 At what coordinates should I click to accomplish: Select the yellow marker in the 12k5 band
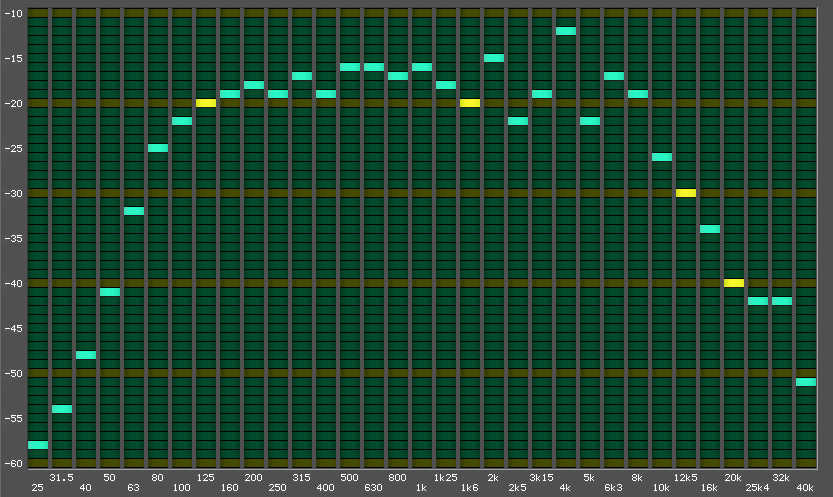[686, 193]
